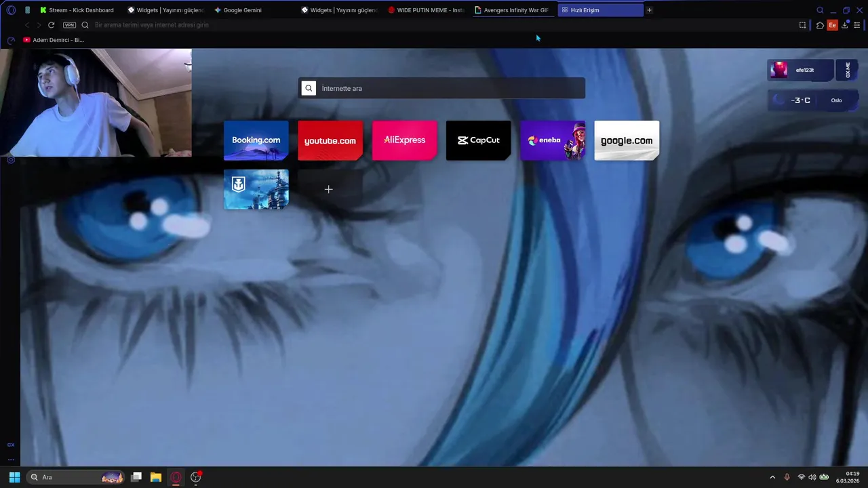Open a new tab with plus button
Viewport: 868px width, 488px height.
point(649,10)
